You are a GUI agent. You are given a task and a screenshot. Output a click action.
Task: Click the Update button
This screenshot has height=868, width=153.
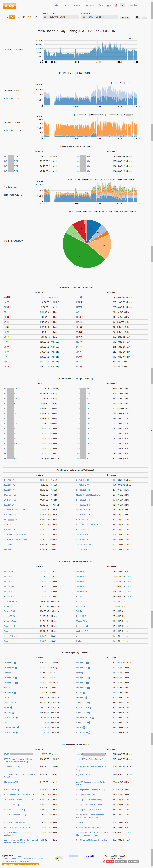click(x=125, y=17)
